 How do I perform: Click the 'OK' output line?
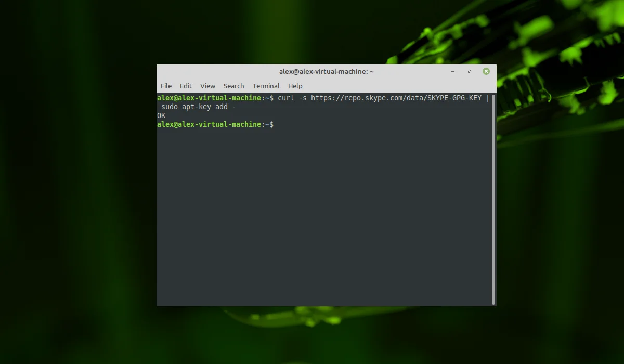[x=161, y=115]
